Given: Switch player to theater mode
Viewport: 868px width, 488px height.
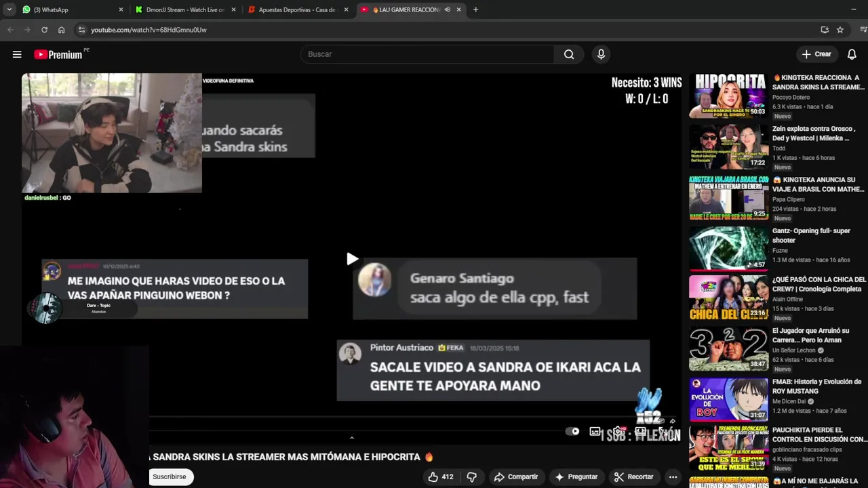Looking at the screenshot, I should click(x=640, y=431).
